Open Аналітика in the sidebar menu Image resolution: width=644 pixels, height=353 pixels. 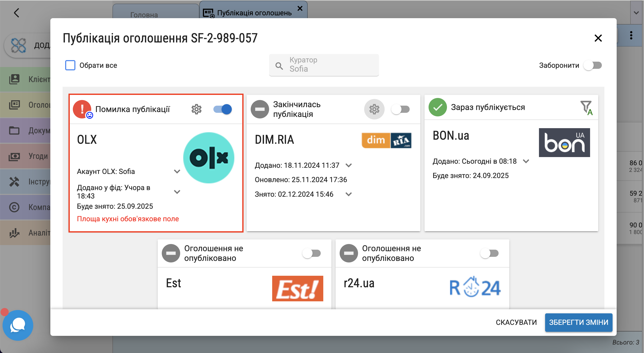(x=26, y=233)
